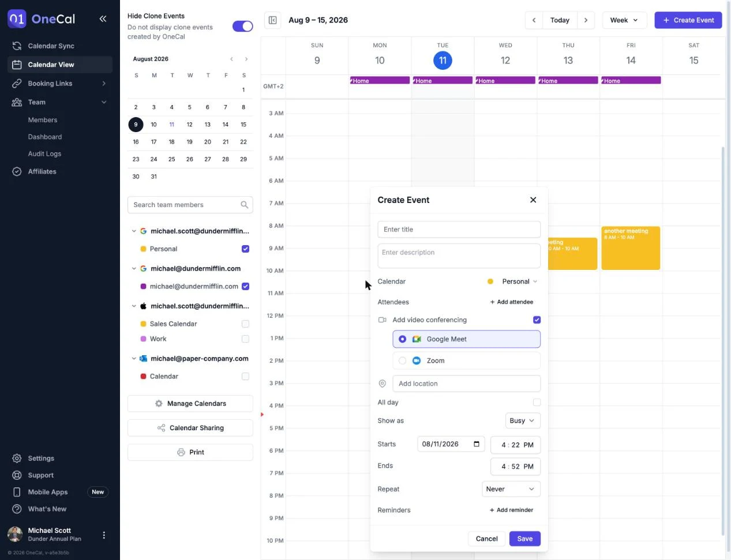The width and height of the screenshot is (731, 560).
Task: Click the Personal calendar yellow color dot
Action: coord(143,249)
